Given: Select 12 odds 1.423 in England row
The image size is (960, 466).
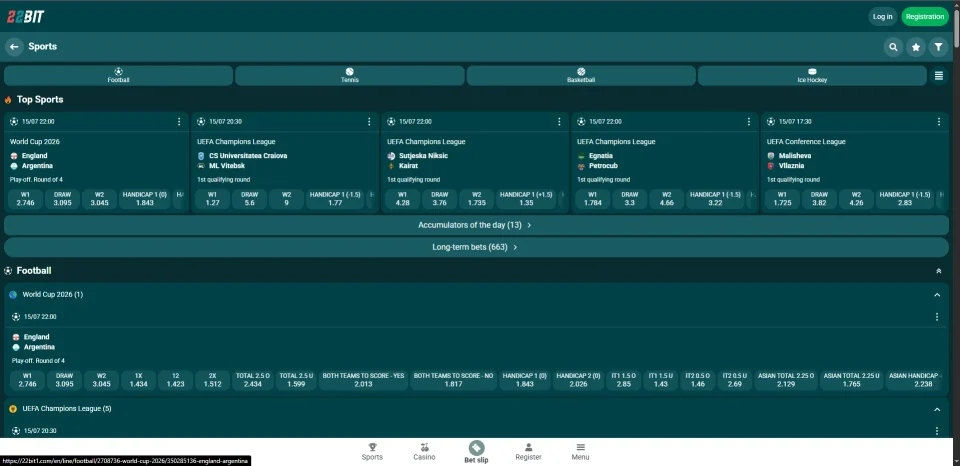Looking at the screenshot, I should pos(176,380).
